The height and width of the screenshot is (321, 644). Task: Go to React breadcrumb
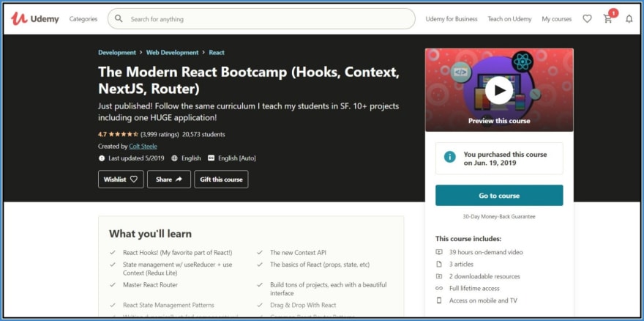click(x=217, y=53)
